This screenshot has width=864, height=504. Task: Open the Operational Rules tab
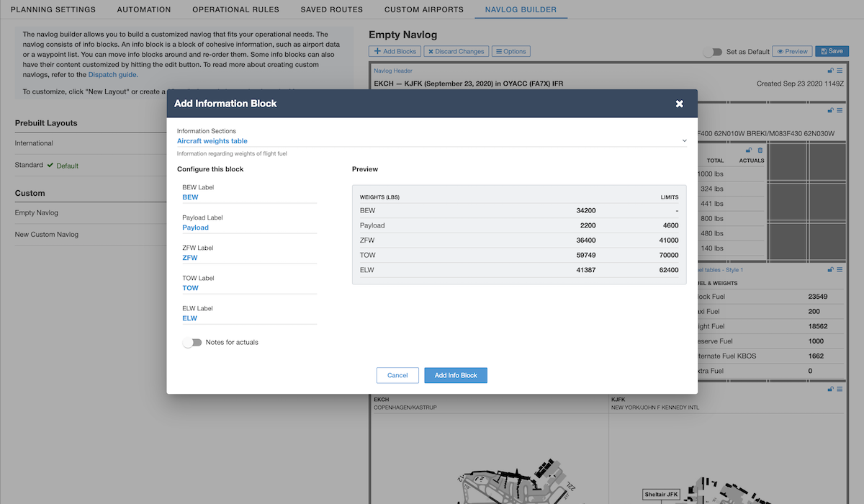pyautogui.click(x=235, y=10)
